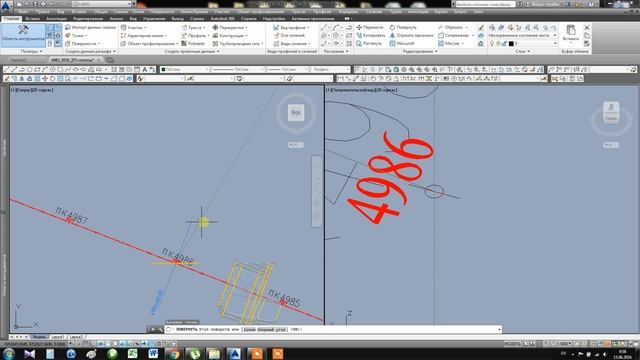Open the Профиль (Profile) dropdown
Viewport: 640px width, 360px height.
pos(195,36)
